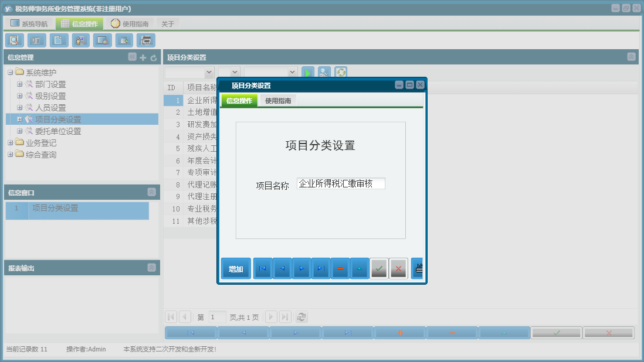Image resolution: width=644 pixels, height=362 pixels.
Task: Click the list-form icon in main toolbar
Action: coord(36,40)
